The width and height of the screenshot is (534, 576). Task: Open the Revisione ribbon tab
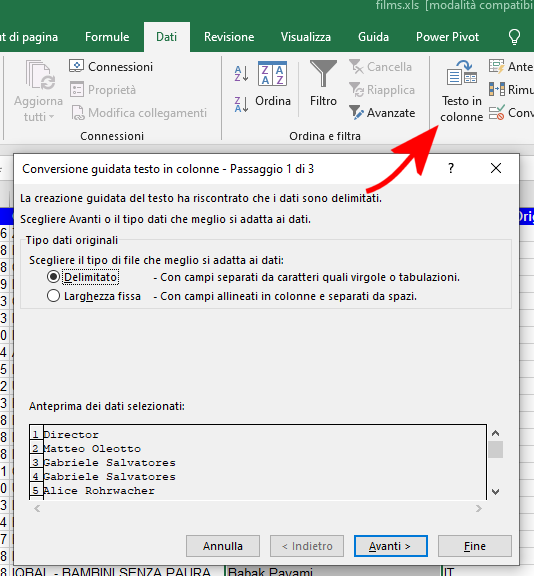[x=229, y=37]
